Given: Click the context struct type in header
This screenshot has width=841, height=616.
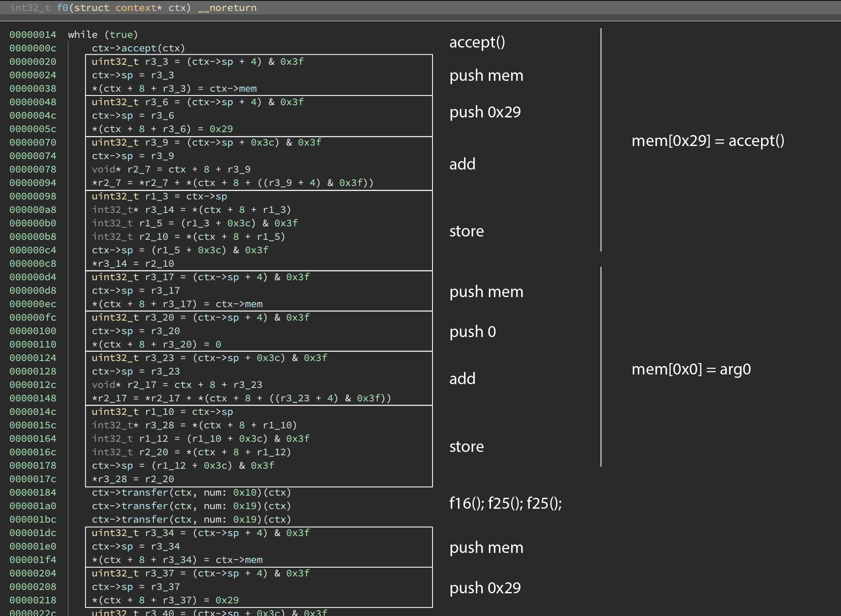Looking at the screenshot, I should pyautogui.click(x=135, y=8).
